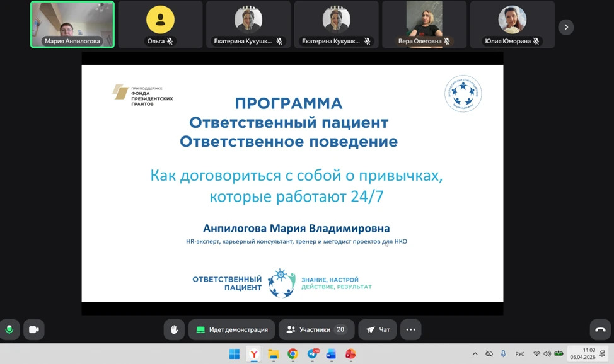The image size is (614, 364).
Task: Launch Yandex Browser from the taskbar
Action: point(253,355)
